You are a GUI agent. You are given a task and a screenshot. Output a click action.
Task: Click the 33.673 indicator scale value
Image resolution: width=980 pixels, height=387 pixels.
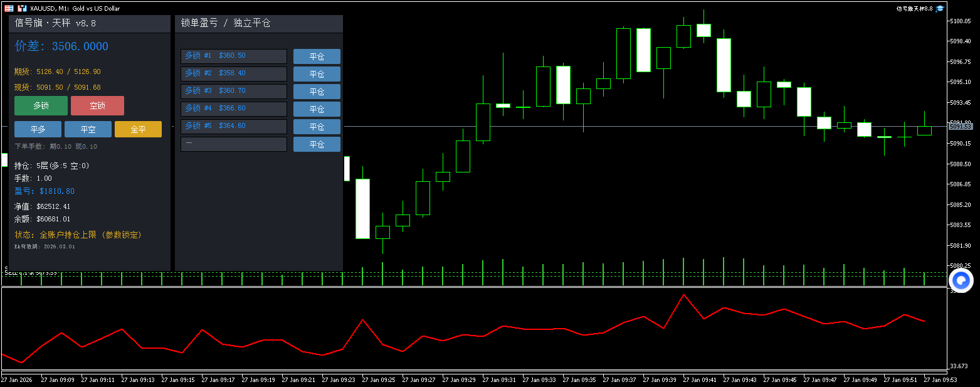(959, 366)
